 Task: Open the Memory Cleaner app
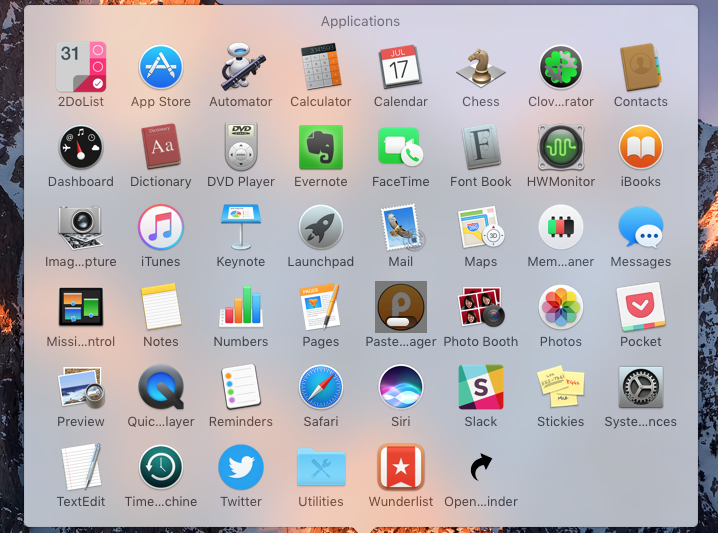(x=560, y=227)
